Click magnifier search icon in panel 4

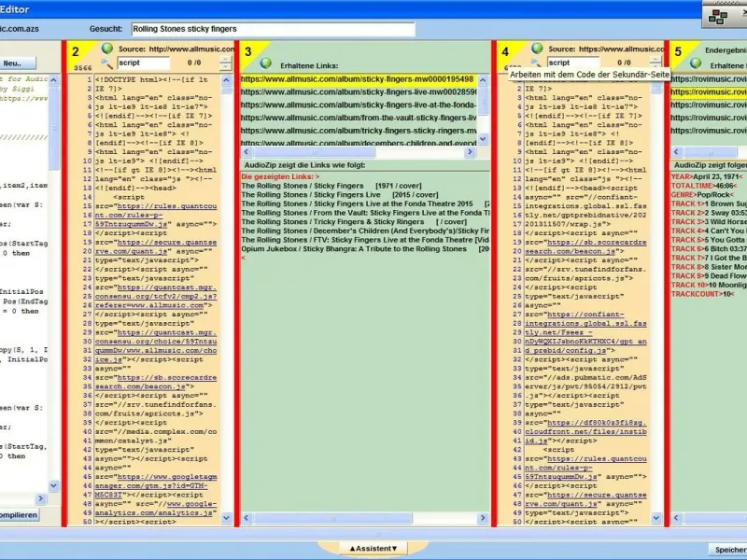(x=537, y=63)
